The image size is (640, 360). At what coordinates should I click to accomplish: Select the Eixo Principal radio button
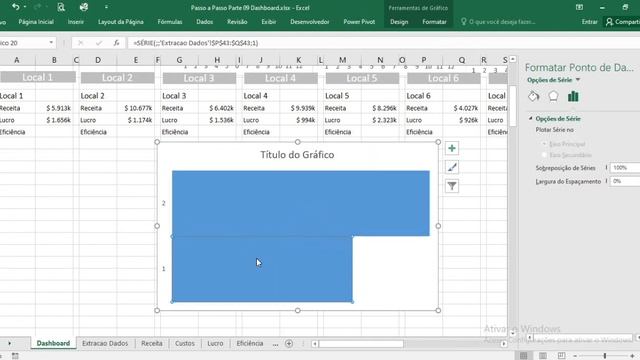click(544, 144)
